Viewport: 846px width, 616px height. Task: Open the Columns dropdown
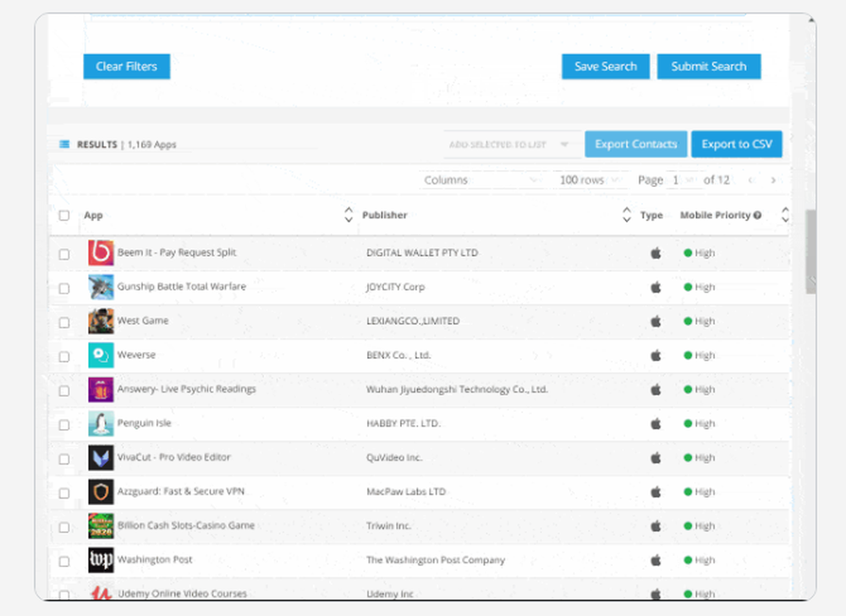[483, 180]
